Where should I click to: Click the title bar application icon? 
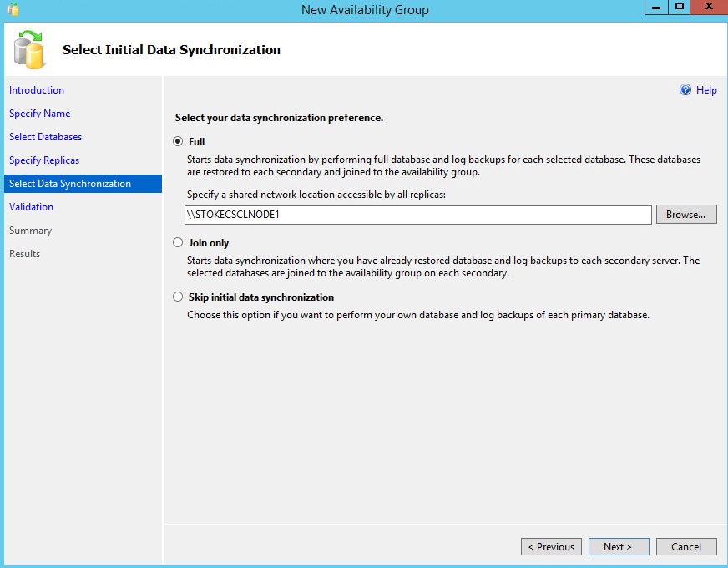12,9
